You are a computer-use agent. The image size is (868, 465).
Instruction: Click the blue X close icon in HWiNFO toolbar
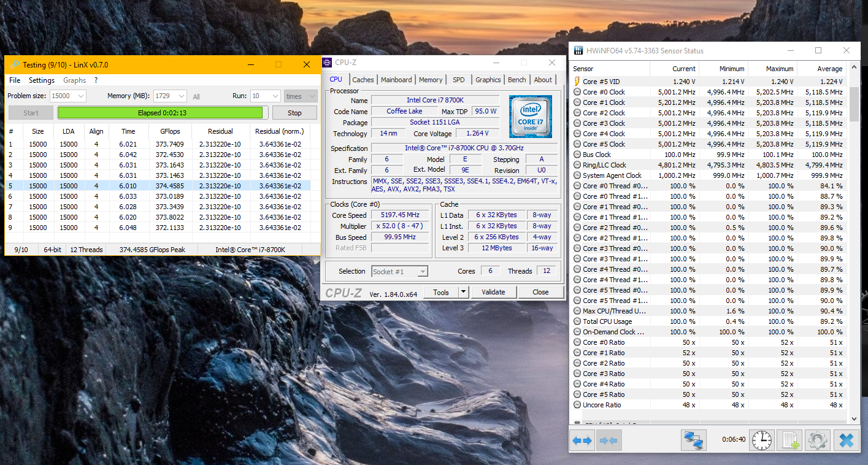tap(847, 440)
